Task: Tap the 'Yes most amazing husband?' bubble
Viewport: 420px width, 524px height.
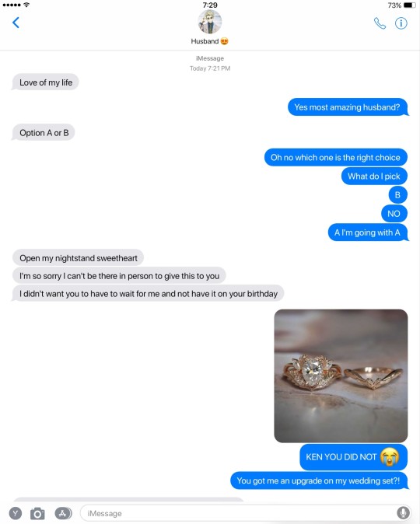Action: pyautogui.click(x=348, y=107)
